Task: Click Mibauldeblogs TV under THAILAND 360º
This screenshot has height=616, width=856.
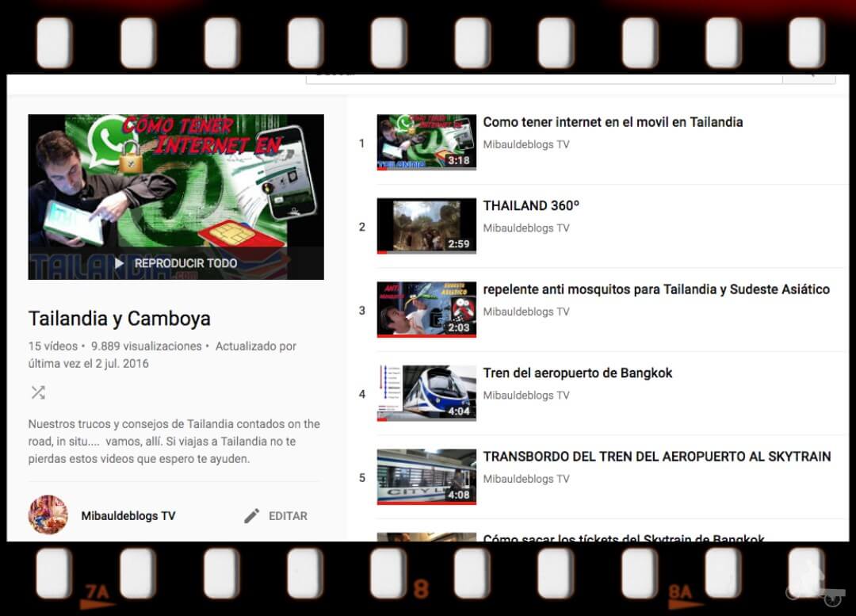Action: coord(526,228)
